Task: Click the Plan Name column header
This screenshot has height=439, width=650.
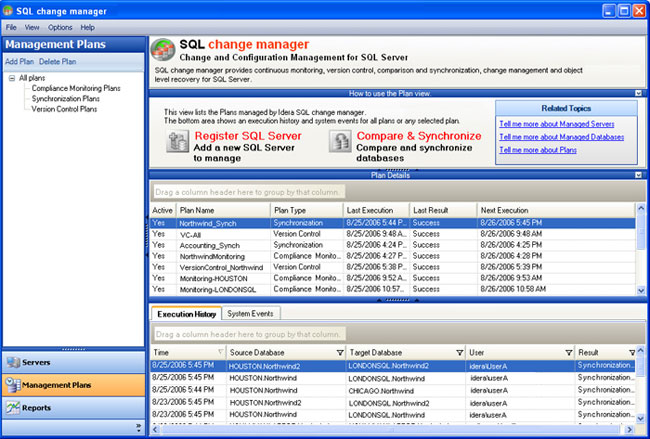Action: [223, 210]
